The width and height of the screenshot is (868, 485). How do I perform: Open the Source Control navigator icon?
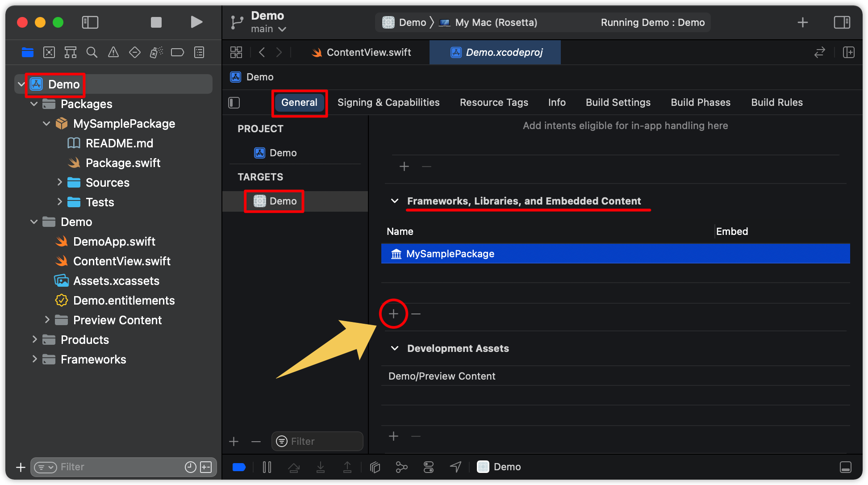pos(49,52)
